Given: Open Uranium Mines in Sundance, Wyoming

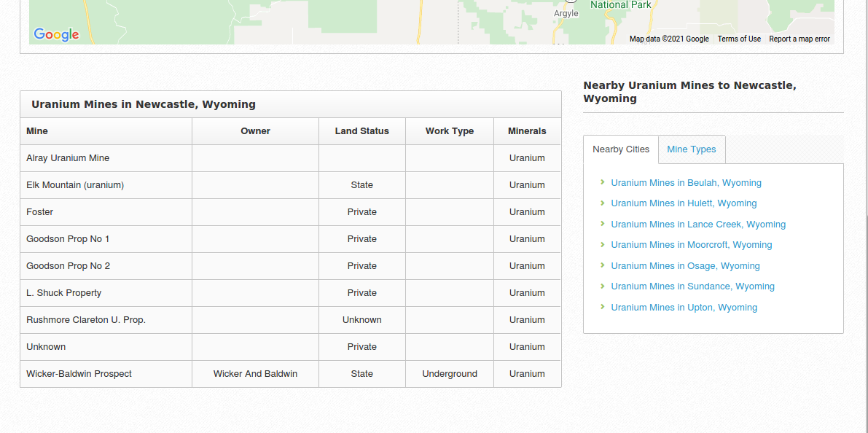Looking at the screenshot, I should [x=692, y=286].
